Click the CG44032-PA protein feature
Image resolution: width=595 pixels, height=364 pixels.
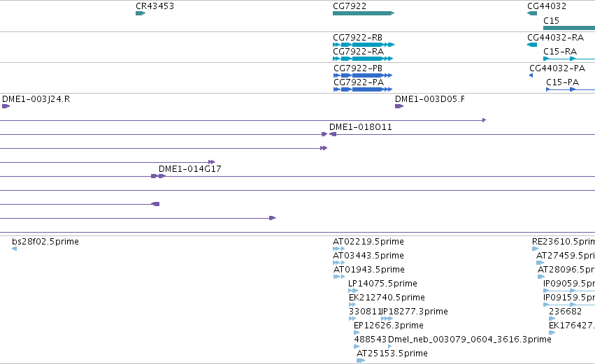click(531, 75)
